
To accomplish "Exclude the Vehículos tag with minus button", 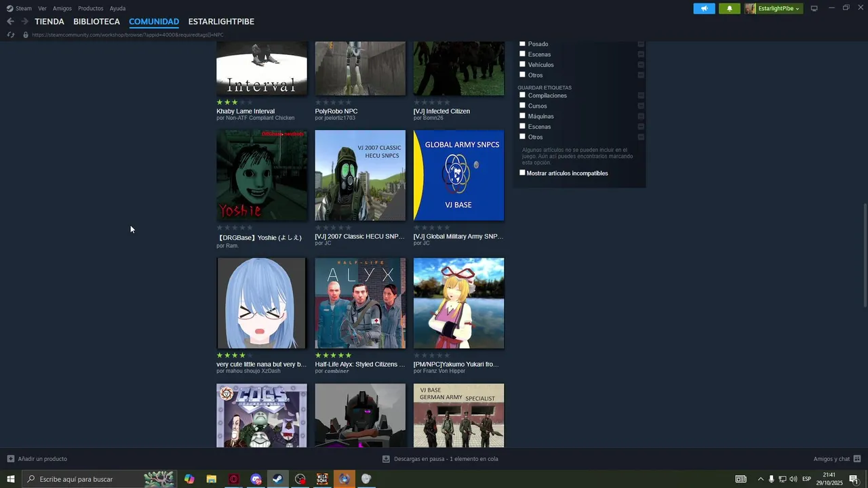I will click(x=641, y=65).
